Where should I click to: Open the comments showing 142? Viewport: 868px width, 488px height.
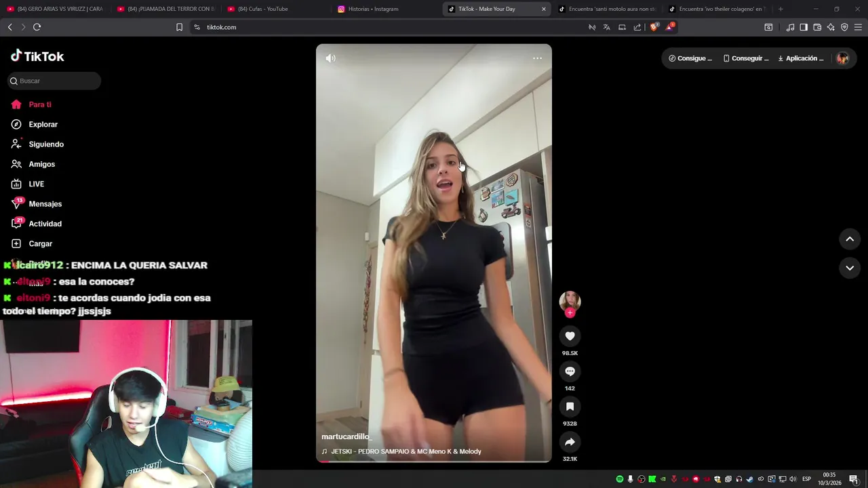pyautogui.click(x=570, y=371)
